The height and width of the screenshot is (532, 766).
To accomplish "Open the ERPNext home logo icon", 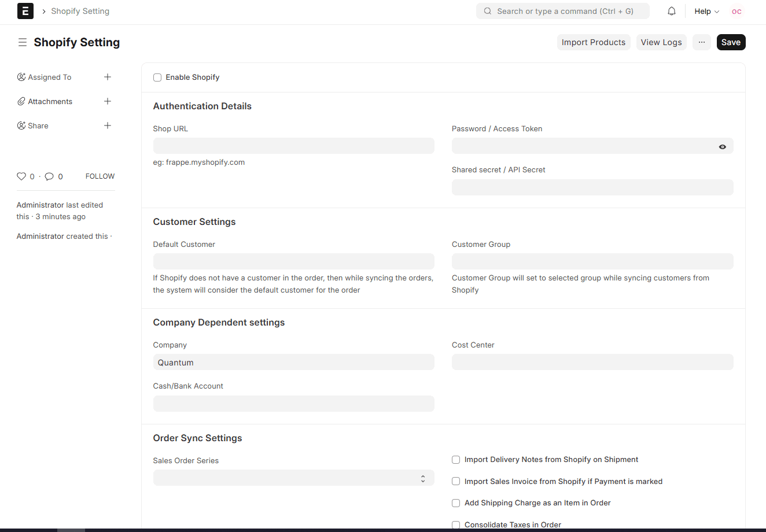I will tap(25, 11).
